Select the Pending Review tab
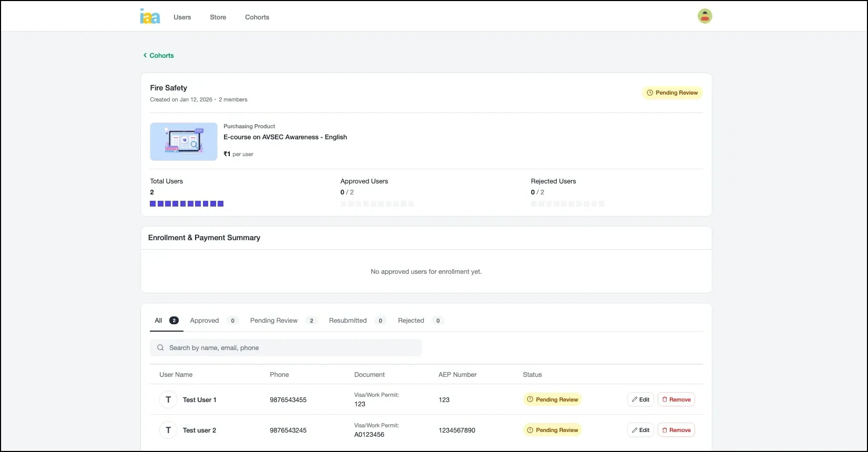Screen dimensions: 868x452 (x=274, y=321)
